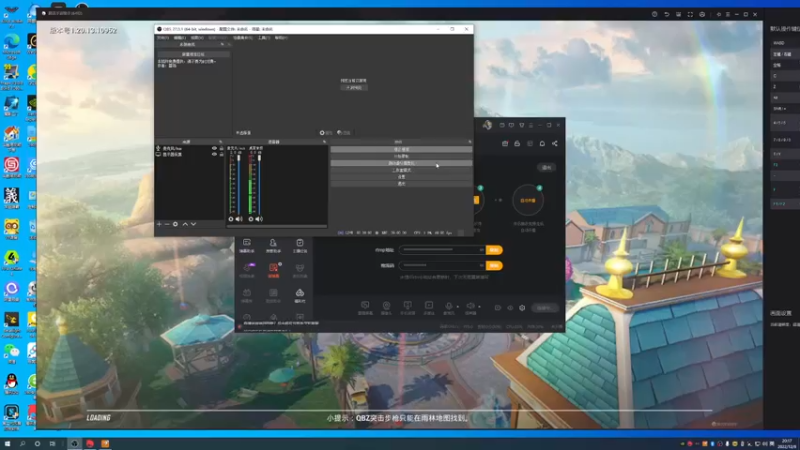Click the microphone icon in the streaming app bottom toolbar
The image size is (800, 450).
(x=448, y=306)
